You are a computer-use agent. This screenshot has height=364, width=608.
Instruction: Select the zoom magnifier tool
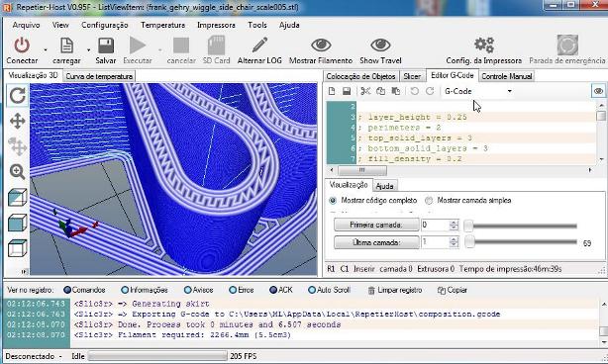(18, 171)
